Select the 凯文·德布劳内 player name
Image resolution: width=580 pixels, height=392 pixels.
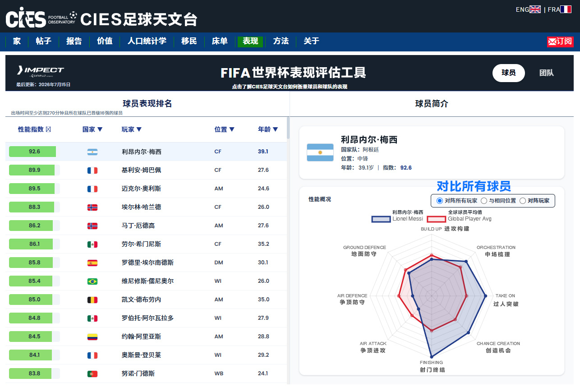(x=142, y=300)
